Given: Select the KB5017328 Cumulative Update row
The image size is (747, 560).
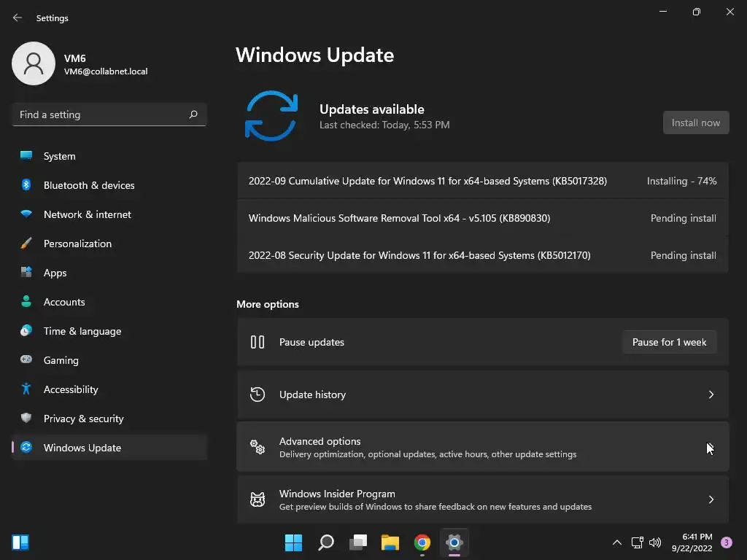Looking at the screenshot, I should (483, 181).
